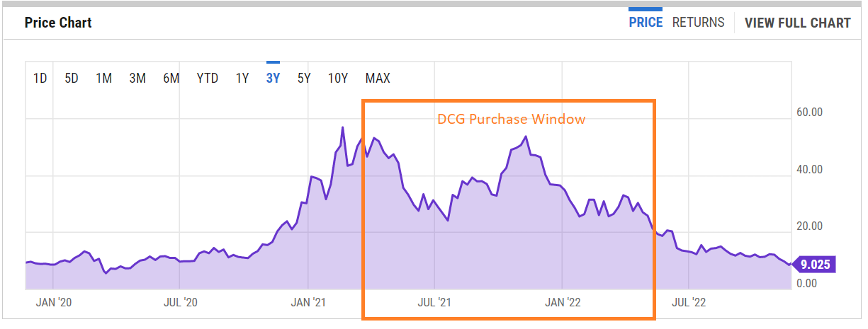Viewport: 868px width, 329px height.
Task: Click the 60.00 y-axis label
Action: (x=810, y=112)
